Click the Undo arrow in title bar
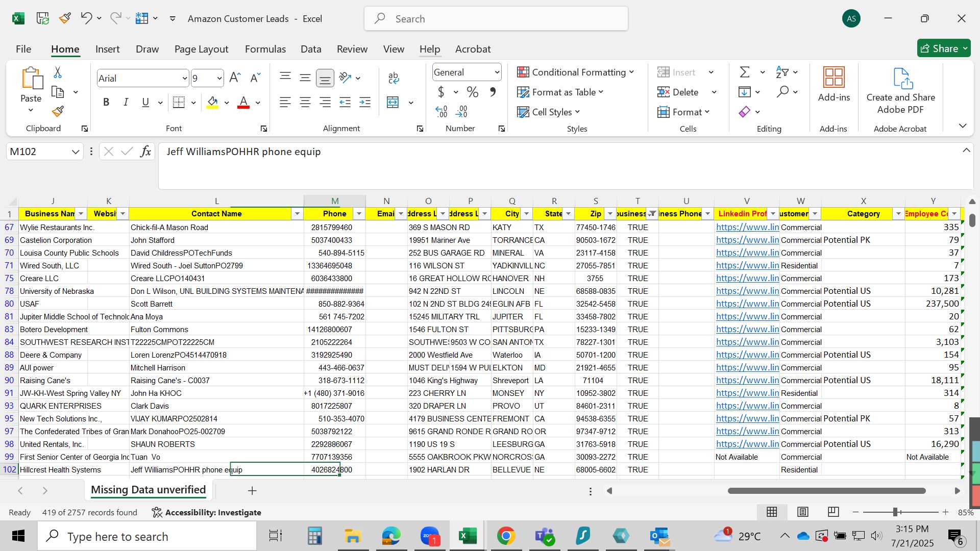Viewport: 980px width, 551px height. 86,18
